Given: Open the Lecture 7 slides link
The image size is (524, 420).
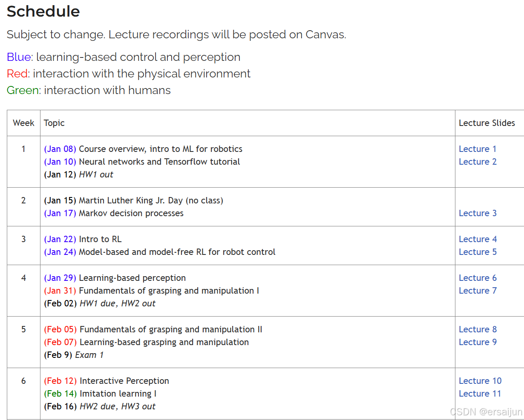Looking at the screenshot, I should pyautogui.click(x=477, y=290).
